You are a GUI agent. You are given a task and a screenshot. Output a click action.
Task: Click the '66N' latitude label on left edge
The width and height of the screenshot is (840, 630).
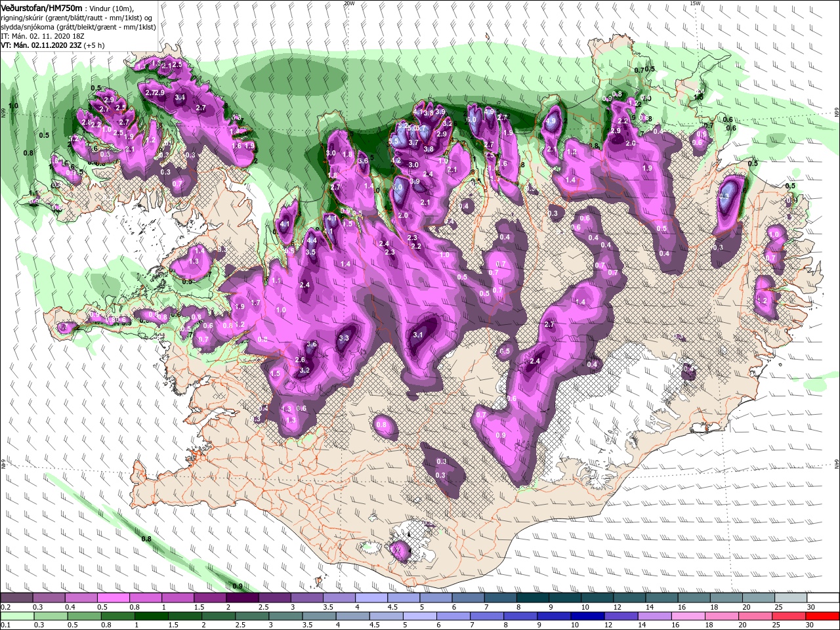(x=3, y=114)
